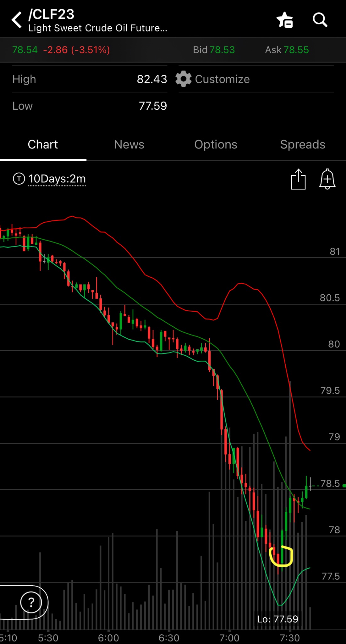Viewport: 346px width, 644px height.
Task: Tap the Bid 78.53 quote
Action: [x=214, y=50]
